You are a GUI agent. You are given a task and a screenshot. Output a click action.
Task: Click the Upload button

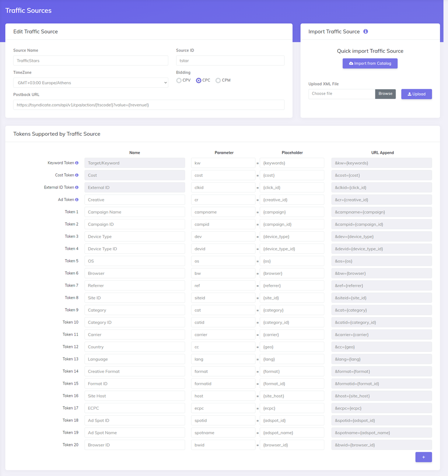pos(416,94)
